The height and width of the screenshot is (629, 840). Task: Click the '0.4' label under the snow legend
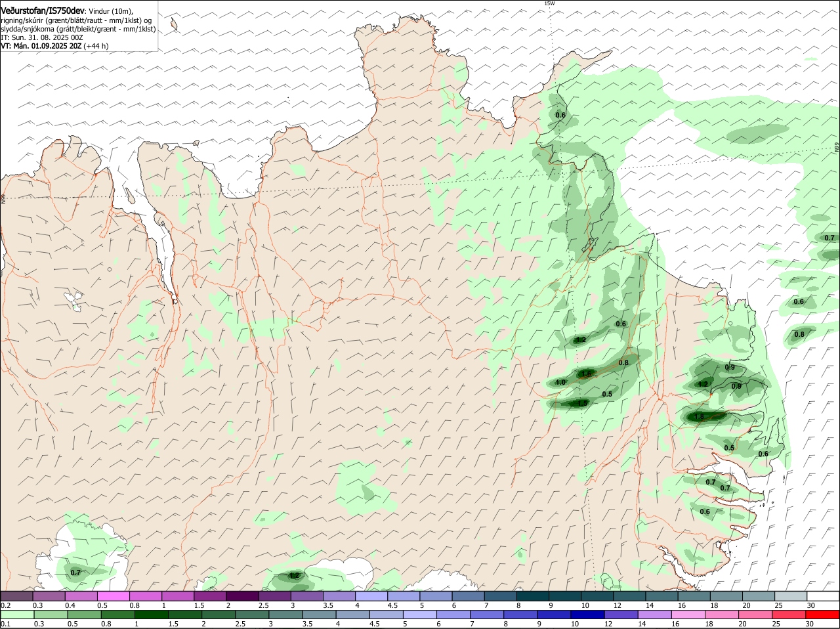pyautogui.click(x=70, y=605)
